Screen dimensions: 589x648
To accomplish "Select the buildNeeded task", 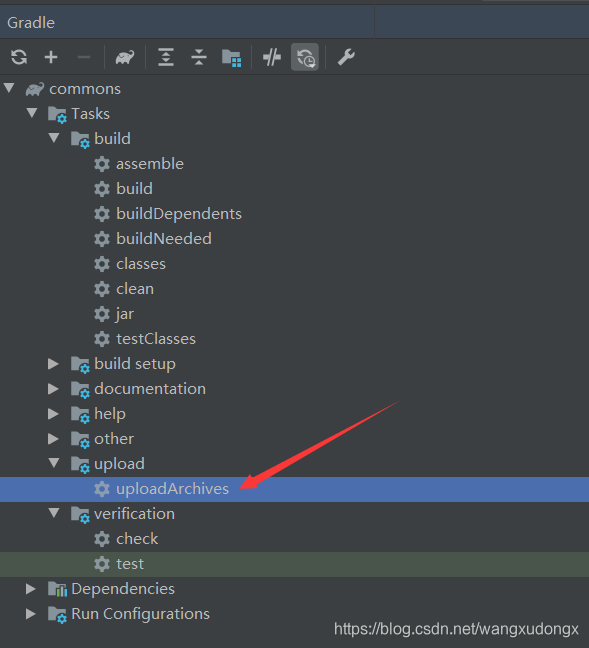I will 164,239.
